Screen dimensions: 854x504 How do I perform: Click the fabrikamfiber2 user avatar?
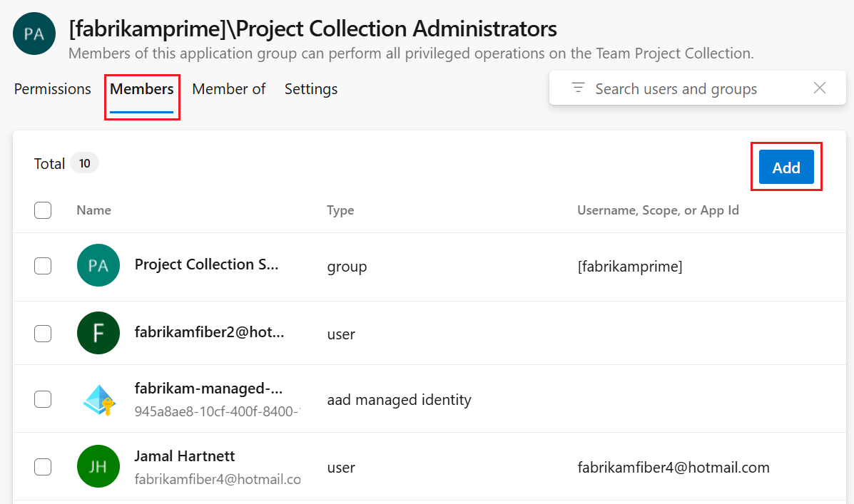98,332
